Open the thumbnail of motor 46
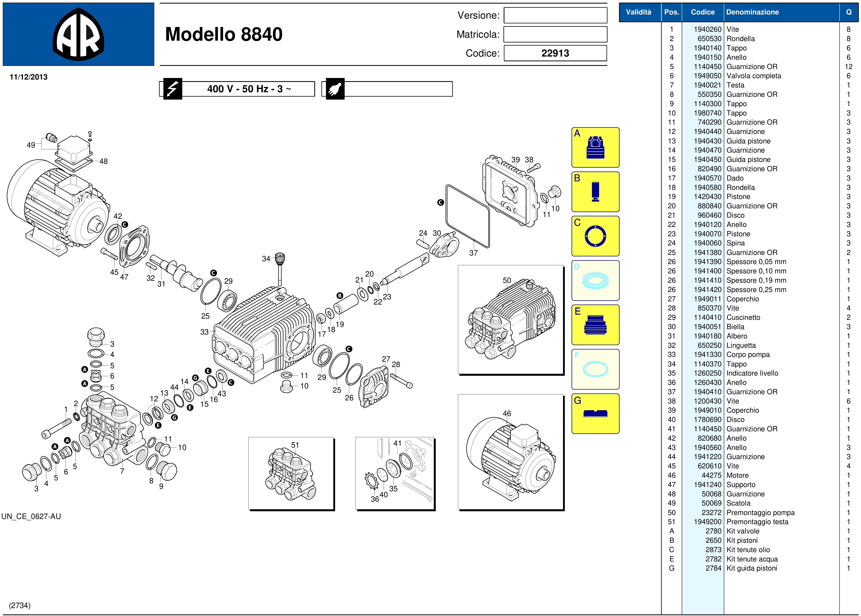 click(510, 452)
